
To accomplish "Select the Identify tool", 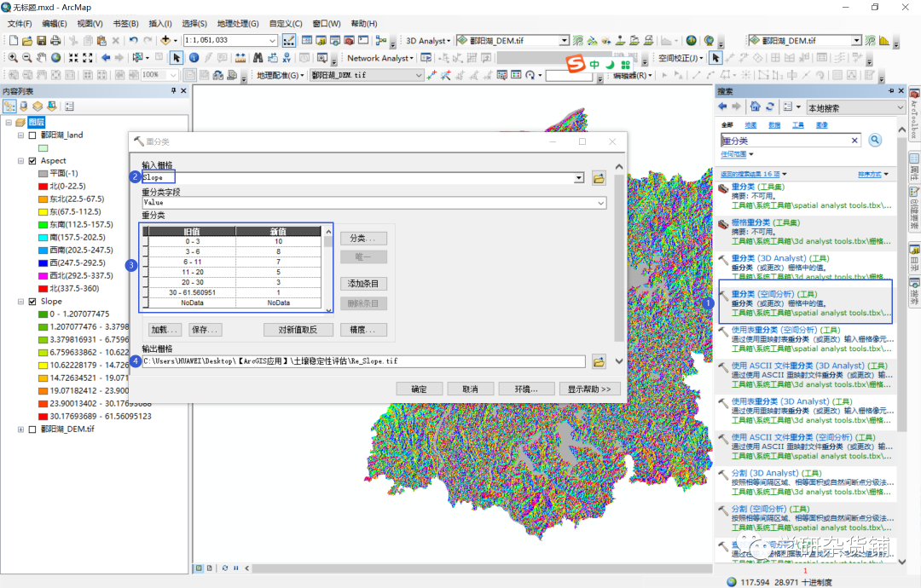I will (195, 58).
